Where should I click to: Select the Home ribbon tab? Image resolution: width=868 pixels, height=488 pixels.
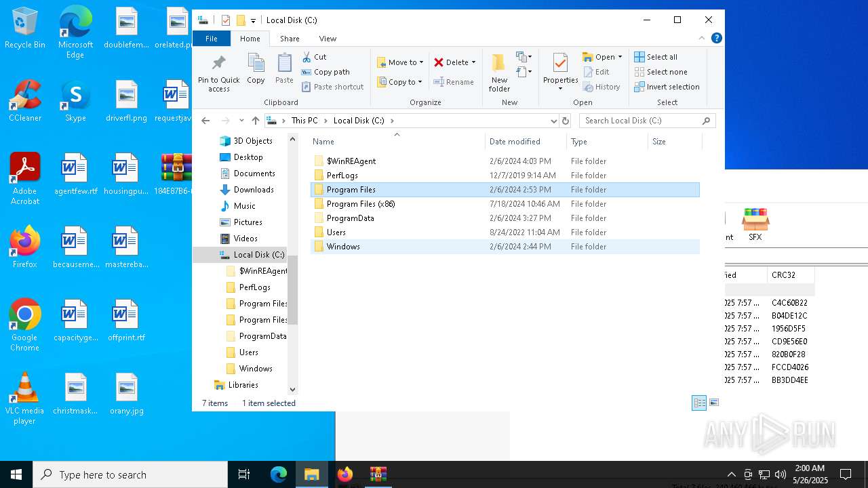point(250,39)
